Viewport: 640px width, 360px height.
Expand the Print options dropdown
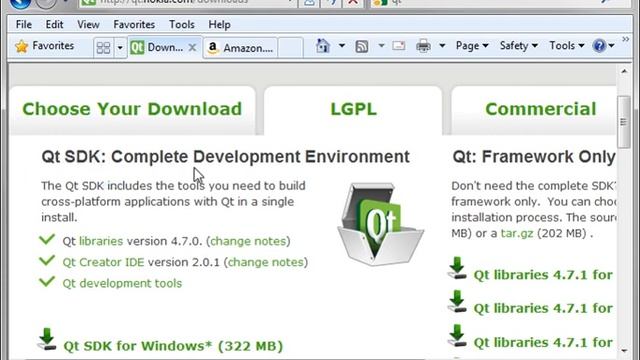click(442, 46)
